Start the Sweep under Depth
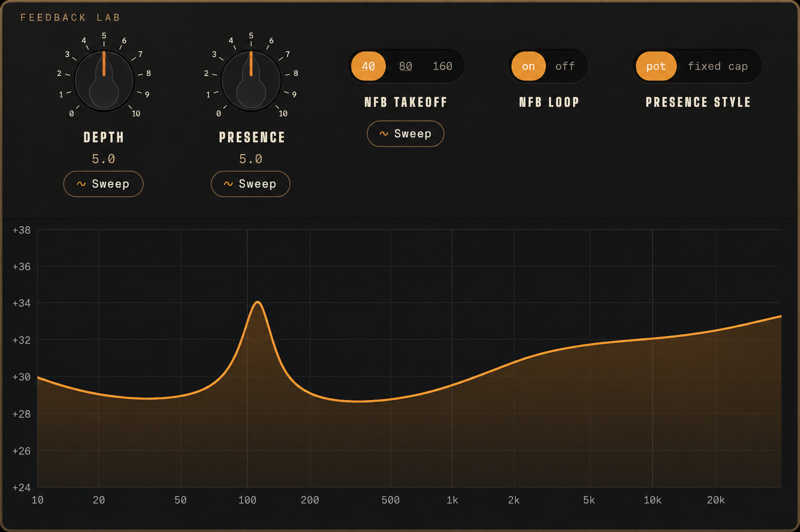Screen dimensions: 800x532 click(x=103, y=184)
